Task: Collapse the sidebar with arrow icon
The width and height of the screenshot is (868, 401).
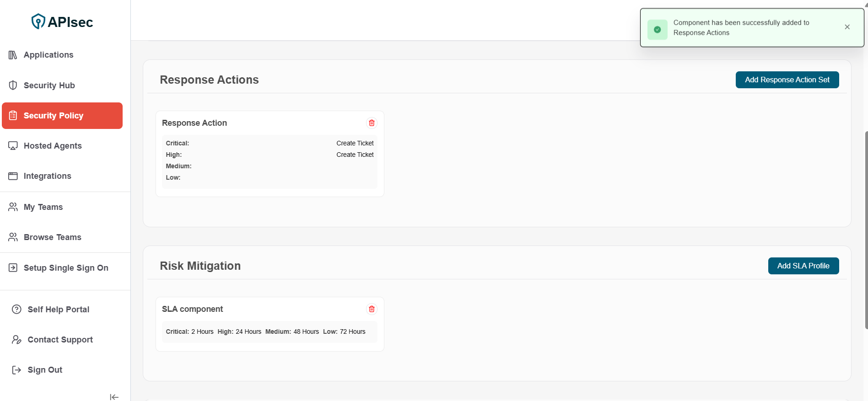Action: click(x=114, y=397)
